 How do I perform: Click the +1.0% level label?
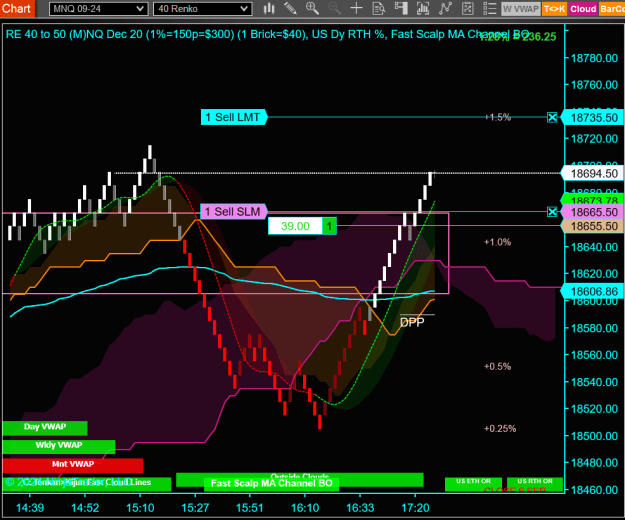coord(497,242)
